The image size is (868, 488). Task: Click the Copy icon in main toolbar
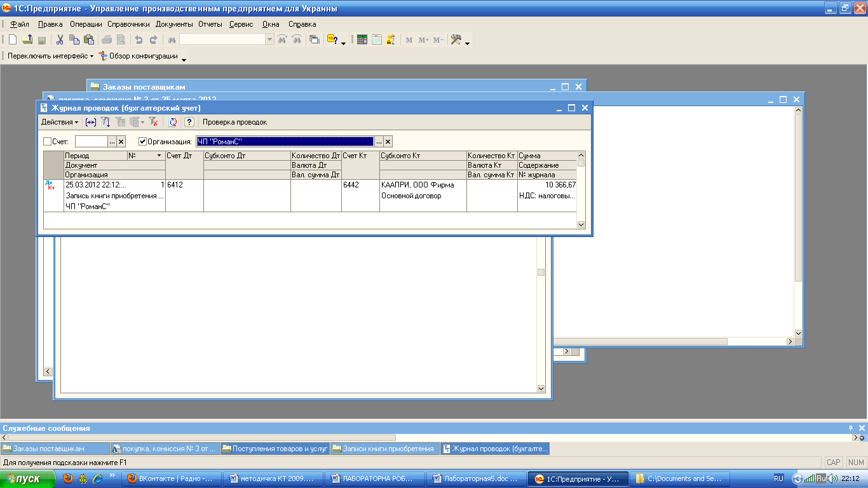[74, 39]
